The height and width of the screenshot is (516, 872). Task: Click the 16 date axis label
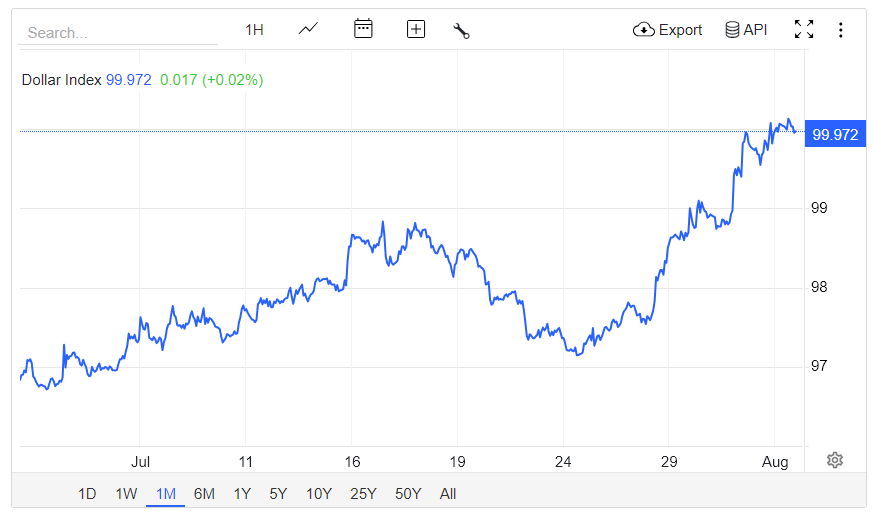point(352,462)
